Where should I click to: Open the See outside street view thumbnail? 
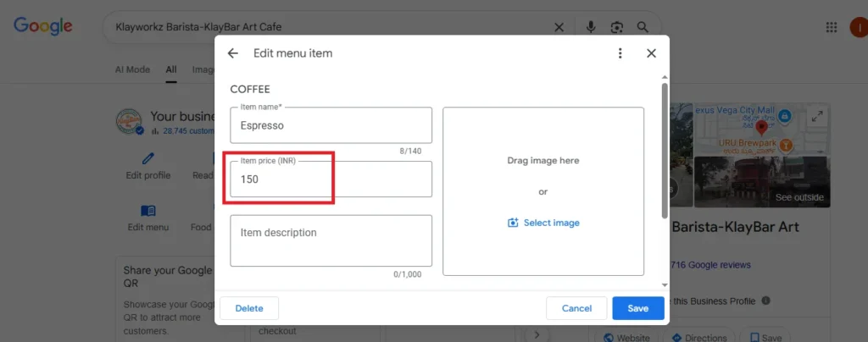point(762,182)
